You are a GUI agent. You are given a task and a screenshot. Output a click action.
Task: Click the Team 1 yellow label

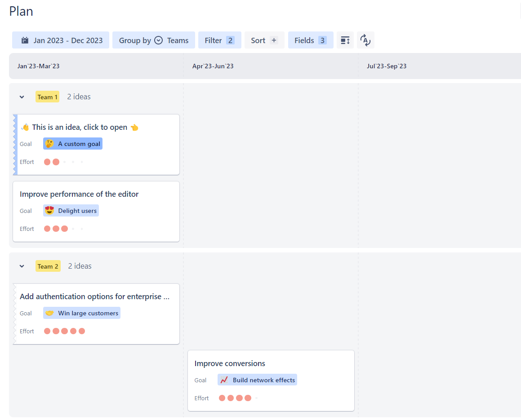click(48, 97)
